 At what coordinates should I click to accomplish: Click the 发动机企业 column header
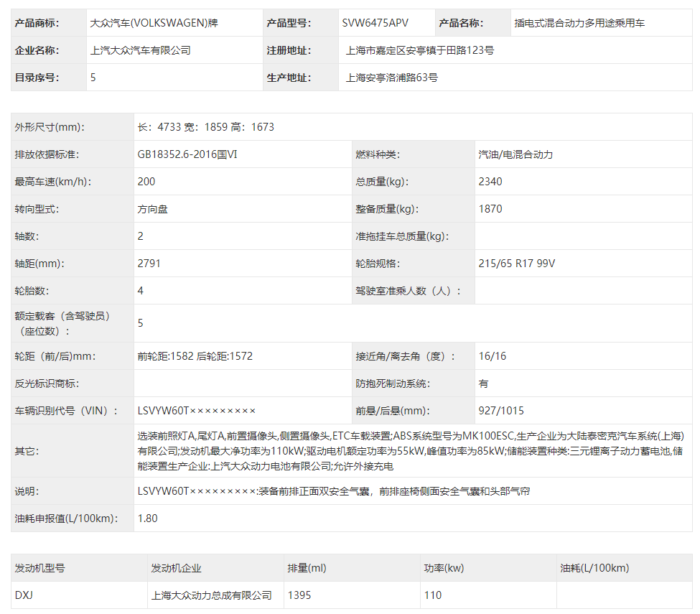[x=177, y=568]
